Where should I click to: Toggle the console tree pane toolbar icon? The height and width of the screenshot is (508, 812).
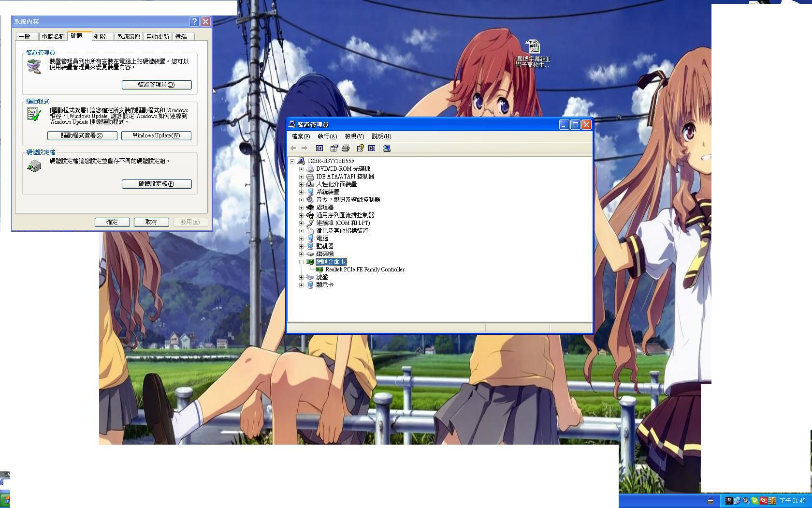[319, 148]
